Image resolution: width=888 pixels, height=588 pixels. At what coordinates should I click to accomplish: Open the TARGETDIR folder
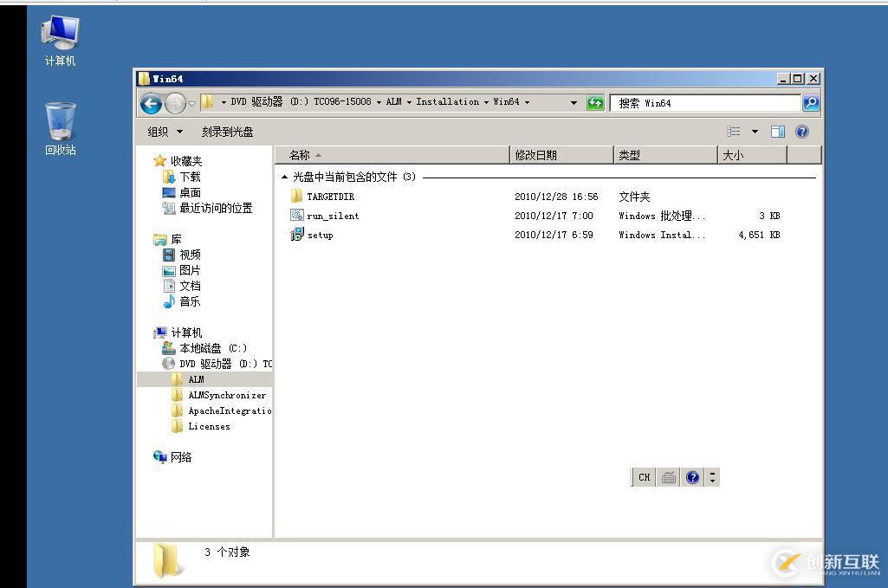tap(329, 196)
